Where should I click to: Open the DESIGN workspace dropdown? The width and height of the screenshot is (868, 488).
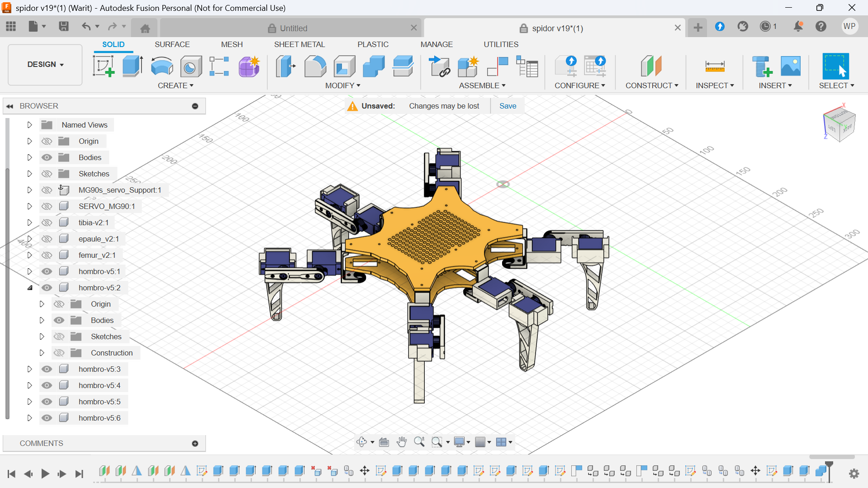click(45, 64)
